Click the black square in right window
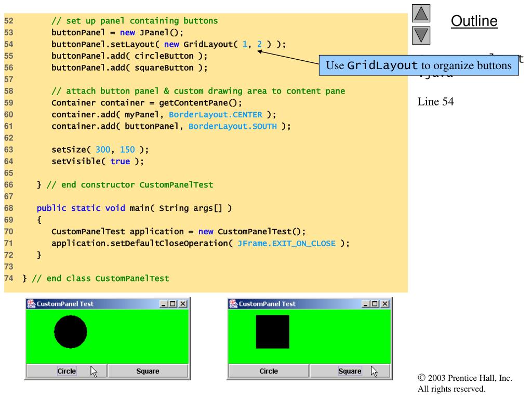Image resolution: width=532 pixels, height=399 pixels. click(272, 332)
